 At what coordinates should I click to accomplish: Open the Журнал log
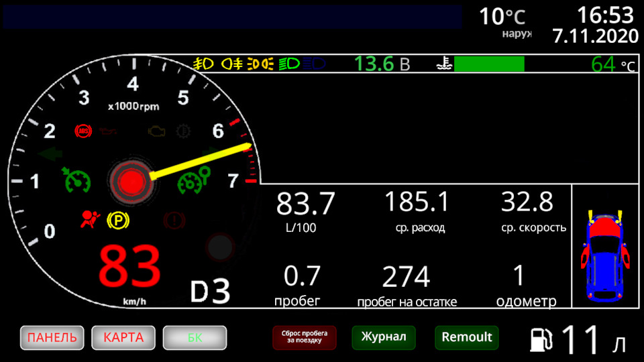click(x=384, y=337)
